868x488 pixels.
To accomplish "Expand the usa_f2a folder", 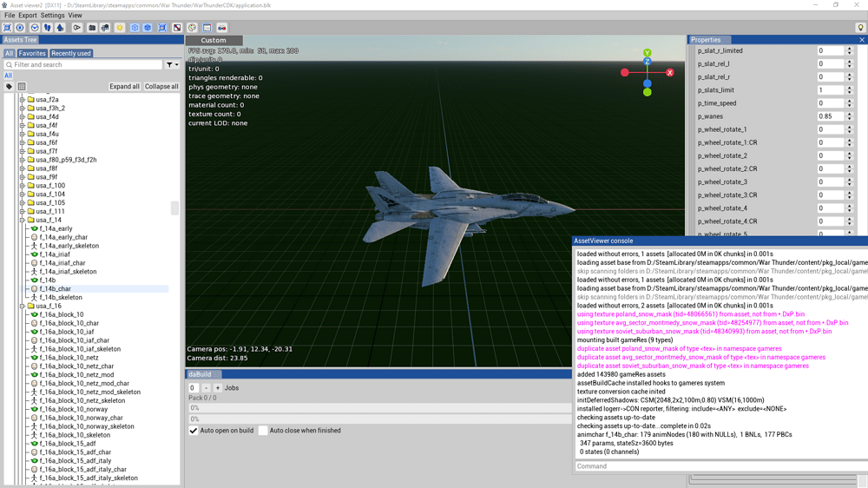I will (23, 99).
